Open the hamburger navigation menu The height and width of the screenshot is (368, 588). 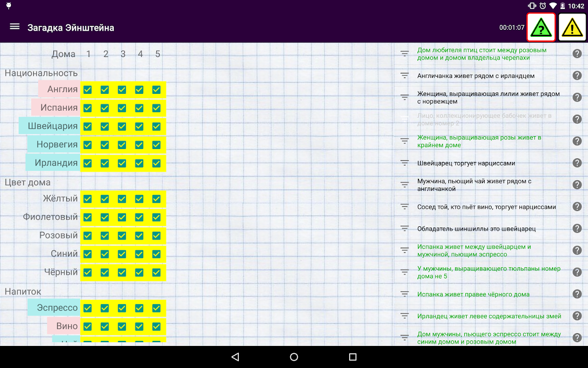[x=15, y=27]
